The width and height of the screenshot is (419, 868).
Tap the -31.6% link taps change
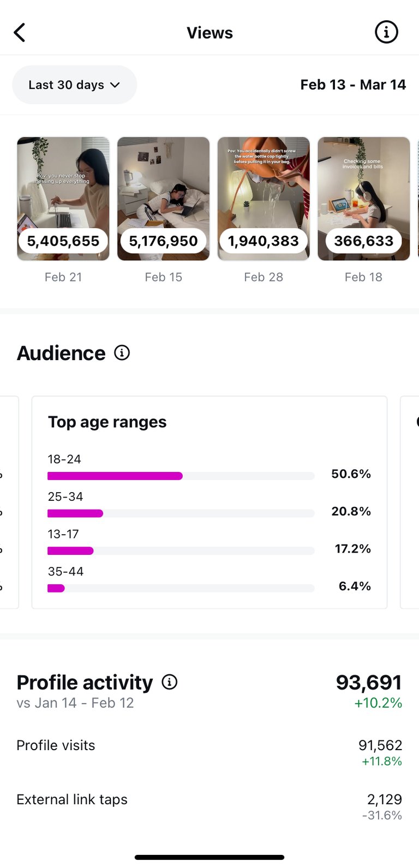click(x=382, y=815)
